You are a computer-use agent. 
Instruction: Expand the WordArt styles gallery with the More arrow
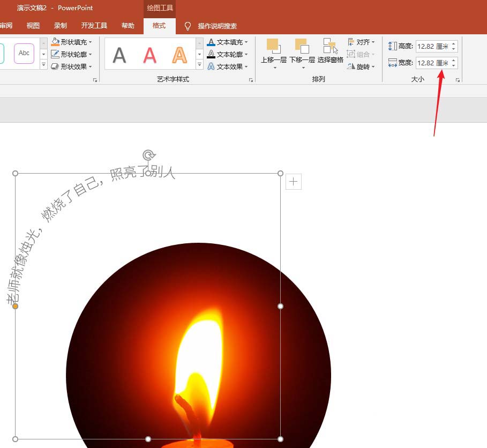[x=200, y=65]
